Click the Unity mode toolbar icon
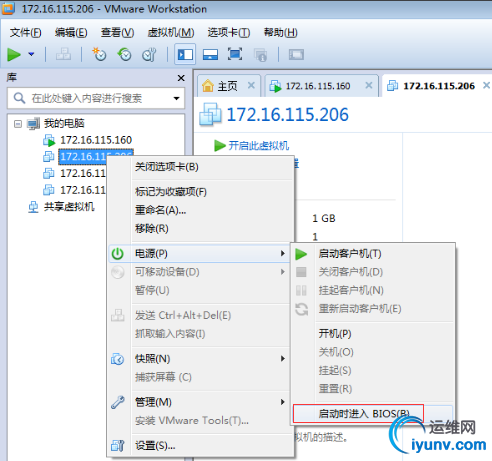 [x=260, y=55]
